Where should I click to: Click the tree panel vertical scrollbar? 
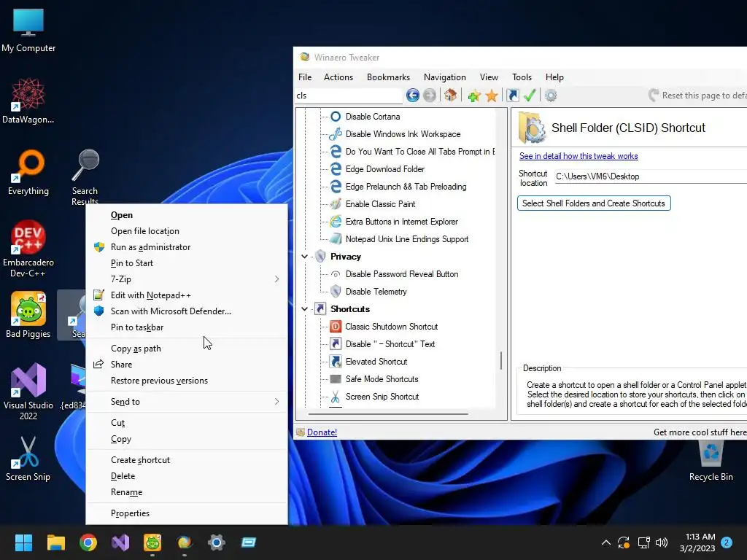tap(501, 360)
